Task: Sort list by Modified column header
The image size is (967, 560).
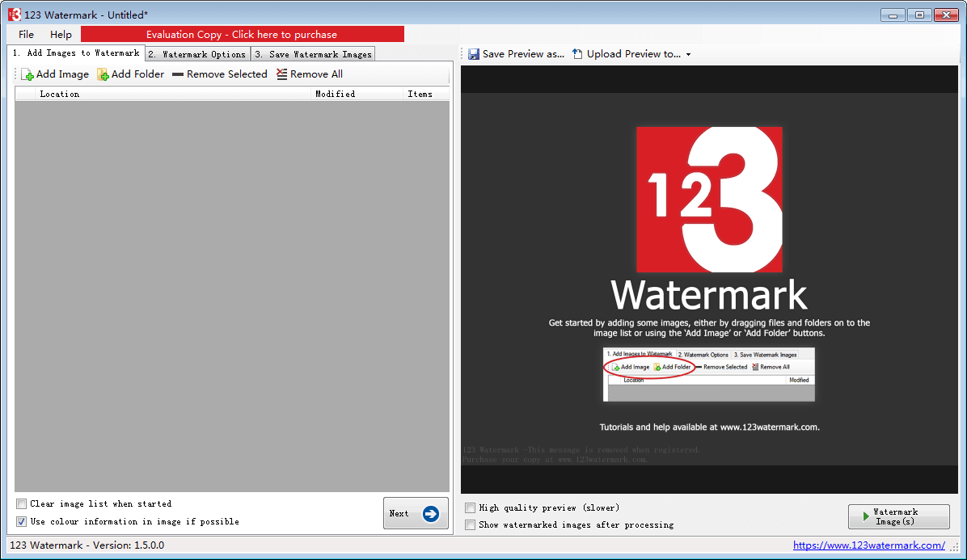Action: click(335, 94)
